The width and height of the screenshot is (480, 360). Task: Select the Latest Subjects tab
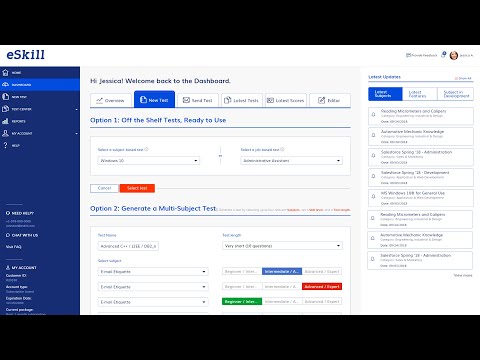pyautogui.click(x=385, y=94)
